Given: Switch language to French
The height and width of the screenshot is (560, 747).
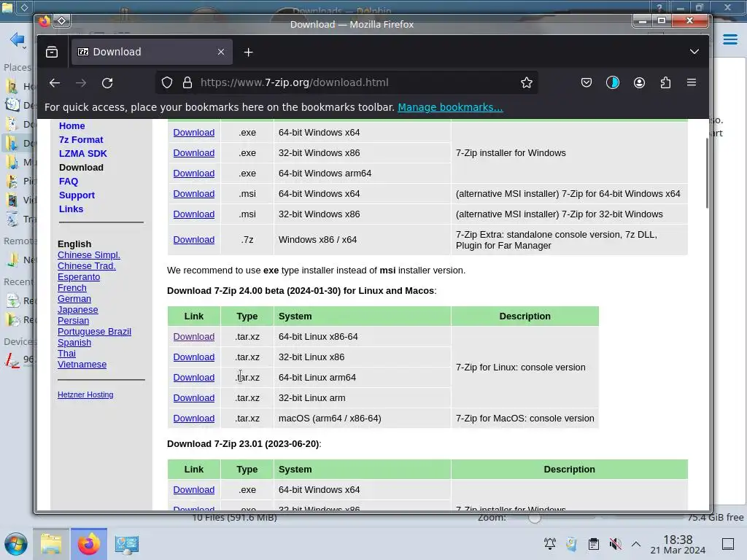Looking at the screenshot, I should [72, 287].
